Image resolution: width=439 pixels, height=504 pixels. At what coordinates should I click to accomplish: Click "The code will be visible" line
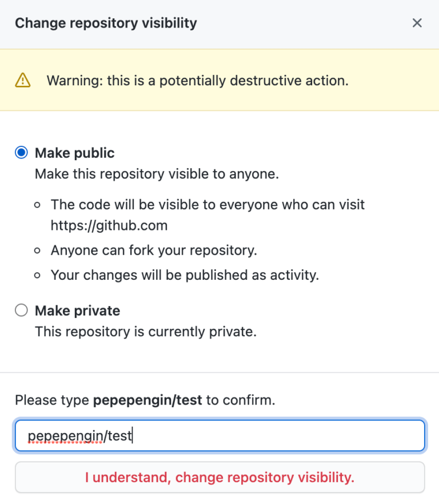click(207, 204)
